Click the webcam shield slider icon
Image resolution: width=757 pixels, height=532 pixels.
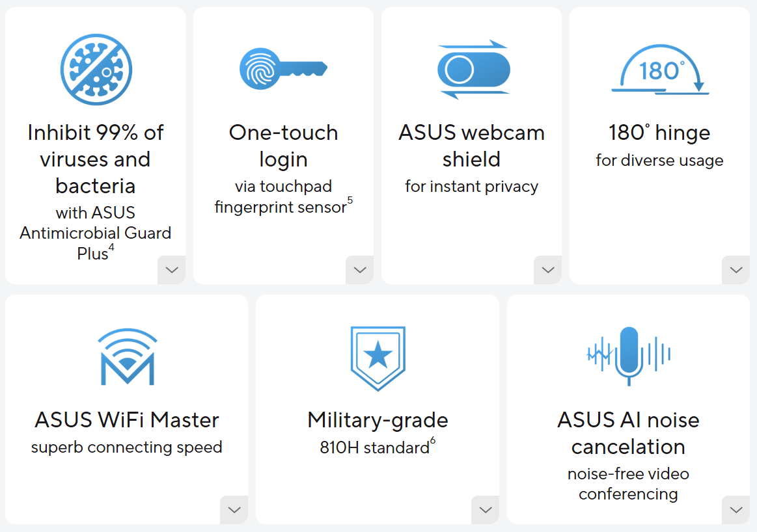coord(474,70)
